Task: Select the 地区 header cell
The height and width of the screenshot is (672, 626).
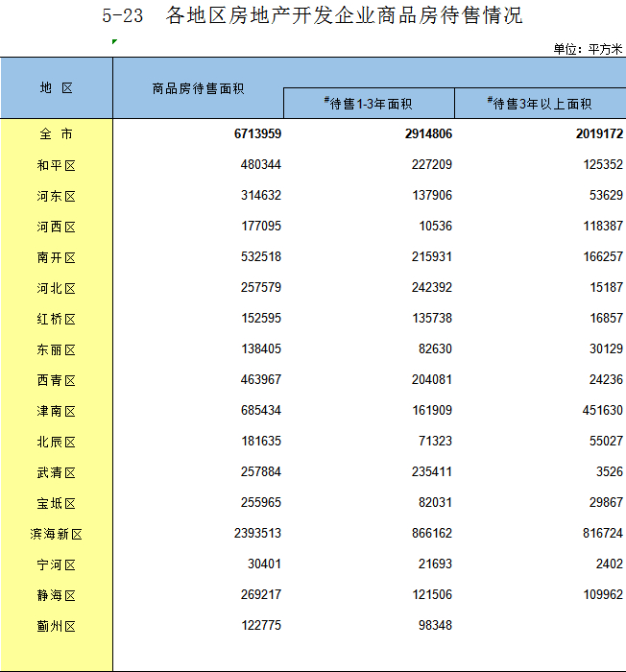Action: coord(57,88)
